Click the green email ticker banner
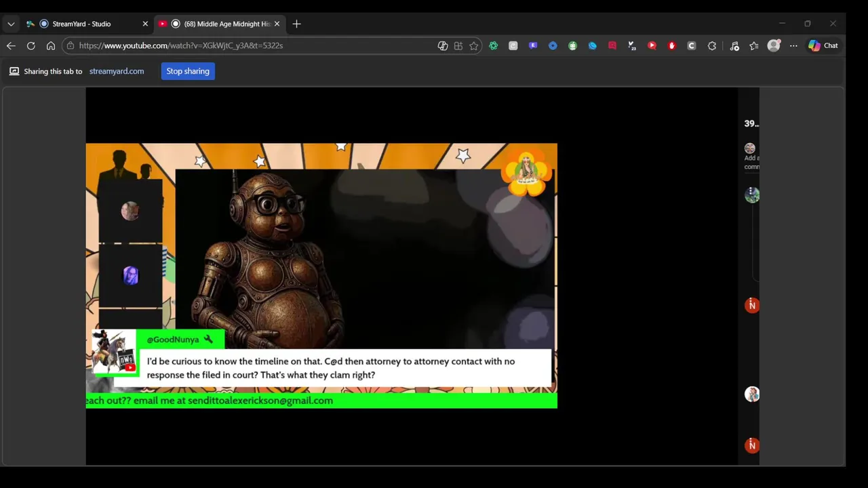The image size is (868, 488). [321, 401]
